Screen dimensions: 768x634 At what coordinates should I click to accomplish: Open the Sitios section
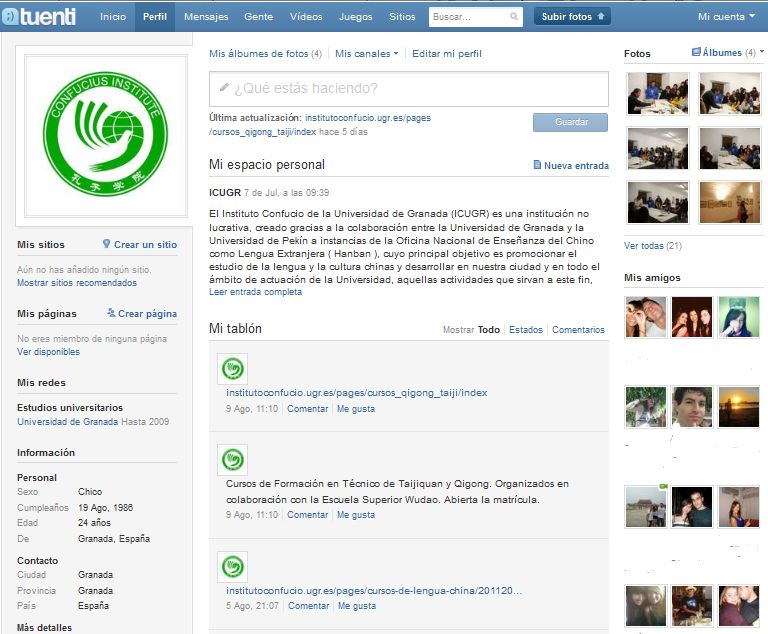pyautogui.click(x=402, y=16)
